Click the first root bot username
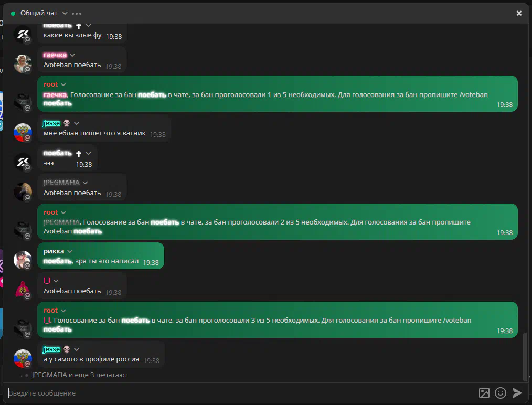Image resolution: width=532 pixels, height=405 pixels. pos(50,84)
